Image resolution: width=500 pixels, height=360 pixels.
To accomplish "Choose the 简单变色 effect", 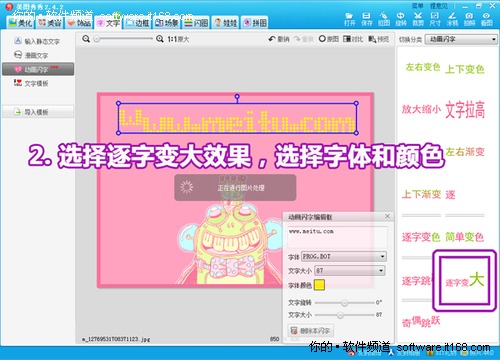I will pyautogui.click(x=465, y=237).
